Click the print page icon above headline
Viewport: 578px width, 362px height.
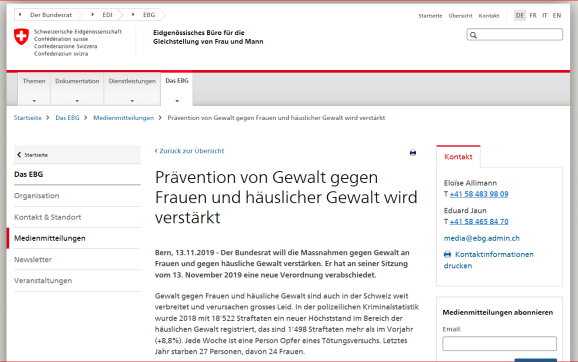click(413, 153)
